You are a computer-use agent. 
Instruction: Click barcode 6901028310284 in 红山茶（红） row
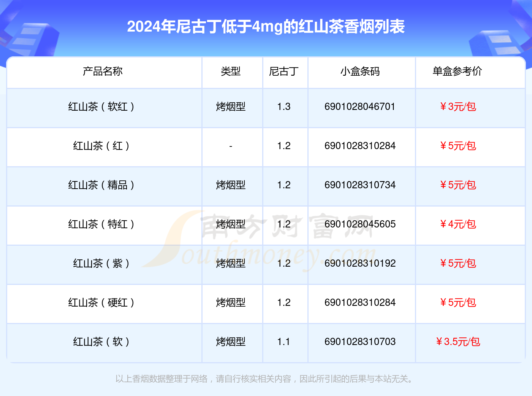coord(360,146)
